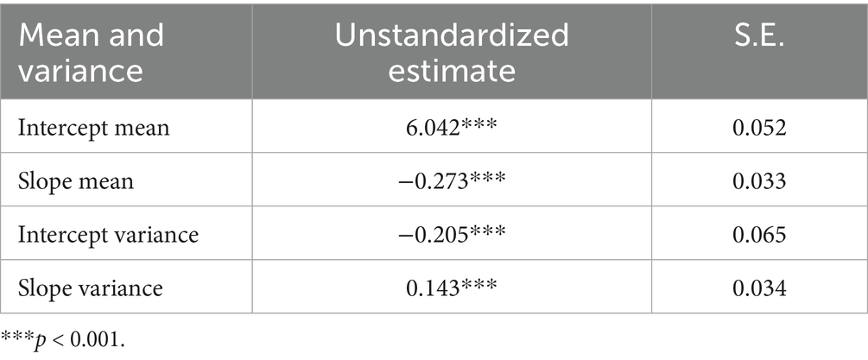The height and width of the screenshot is (360, 868).
Task: Select the 6.042*** estimate cell
Action: pyautogui.click(x=452, y=128)
